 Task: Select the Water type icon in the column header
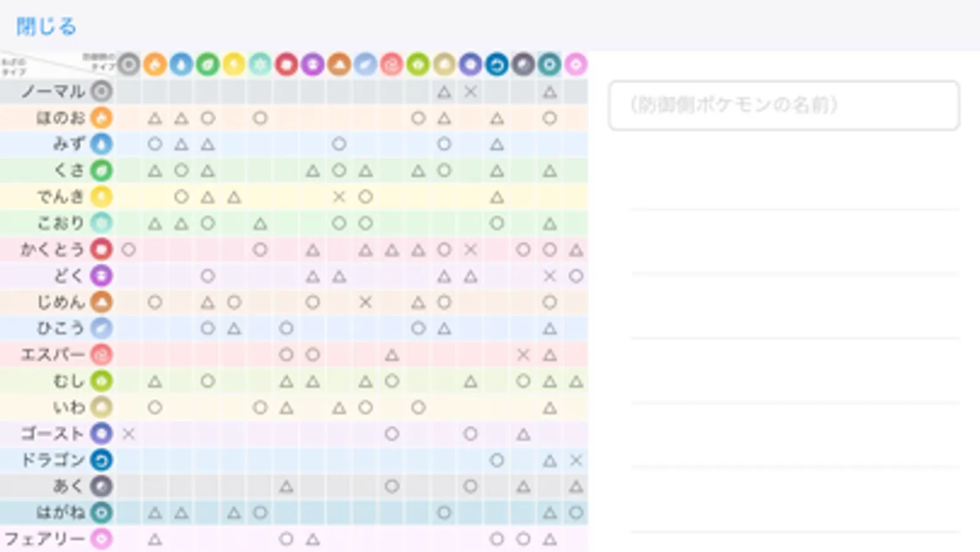(181, 64)
